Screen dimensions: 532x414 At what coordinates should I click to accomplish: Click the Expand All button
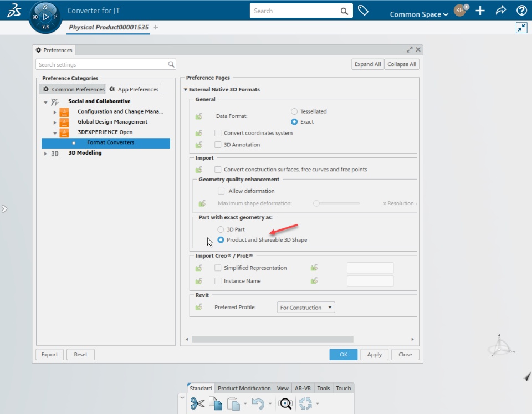[x=368, y=64]
